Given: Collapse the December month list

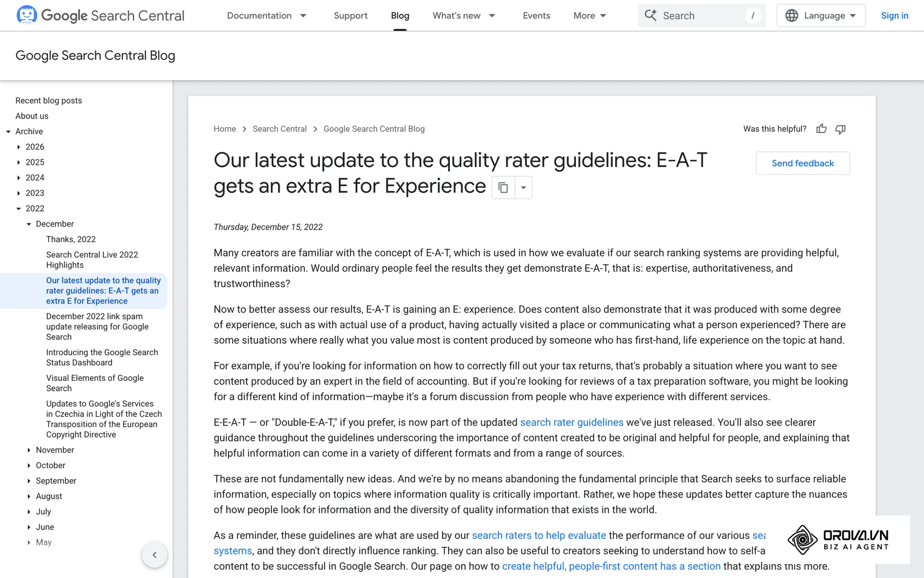Looking at the screenshot, I should [29, 224].
